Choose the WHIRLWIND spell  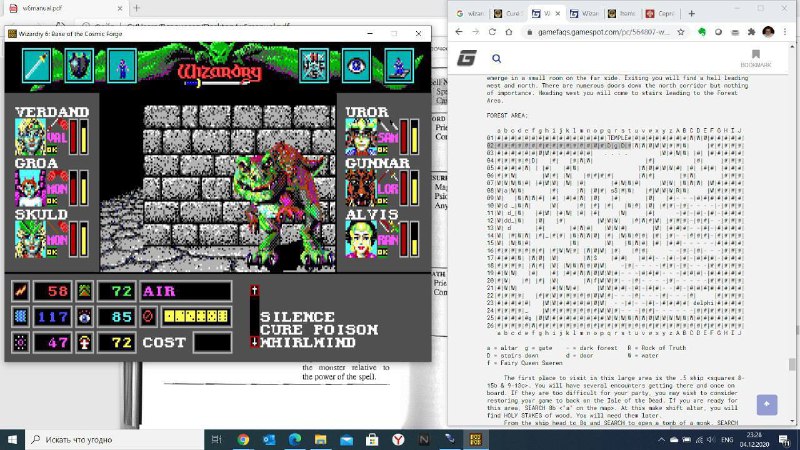pos(308,342)
